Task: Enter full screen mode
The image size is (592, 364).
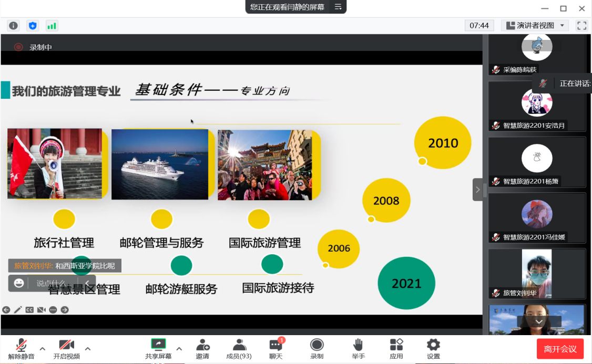Action: [581, 25]
